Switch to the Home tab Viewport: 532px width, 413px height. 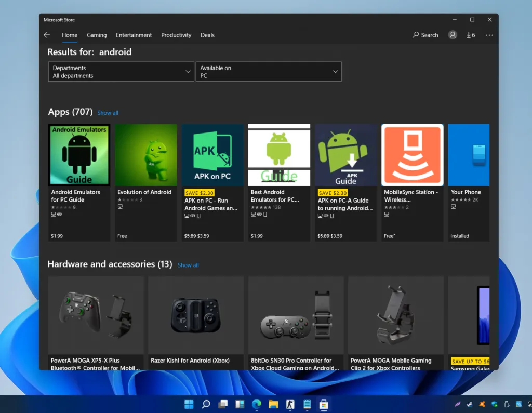pyautogui.click(x=70, y=35)
